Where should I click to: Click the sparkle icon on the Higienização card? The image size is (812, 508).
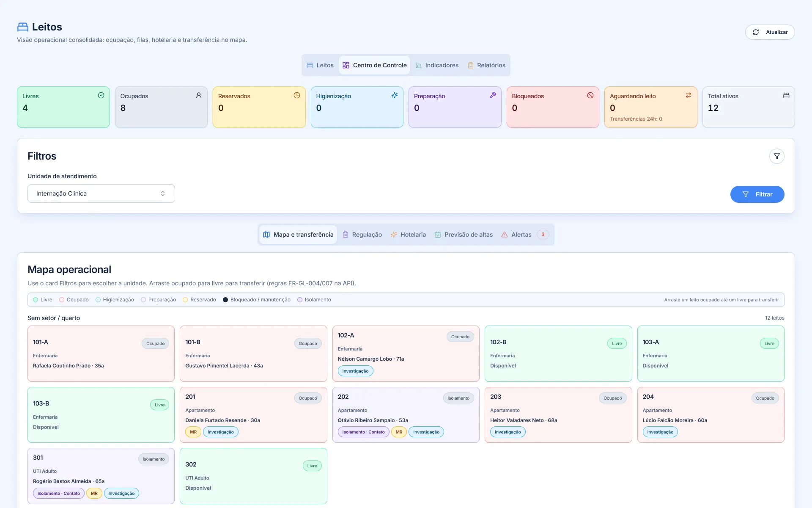pos(395,95)
